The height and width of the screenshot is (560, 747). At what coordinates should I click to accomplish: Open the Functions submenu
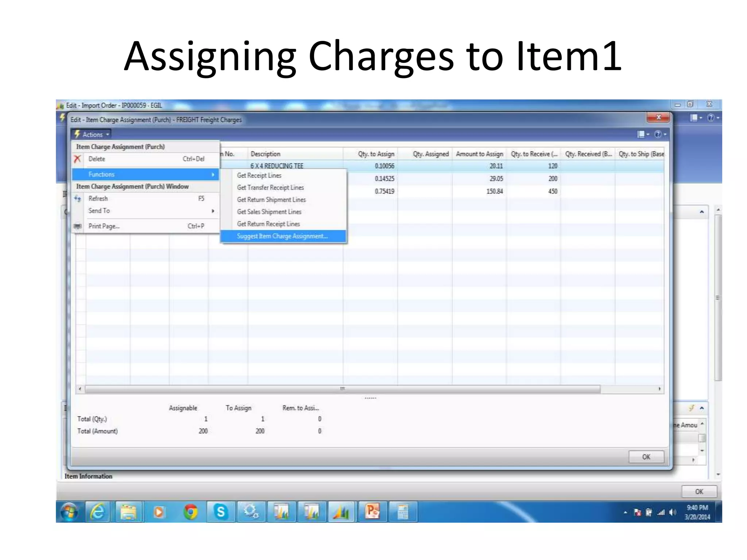pos(146,174)
